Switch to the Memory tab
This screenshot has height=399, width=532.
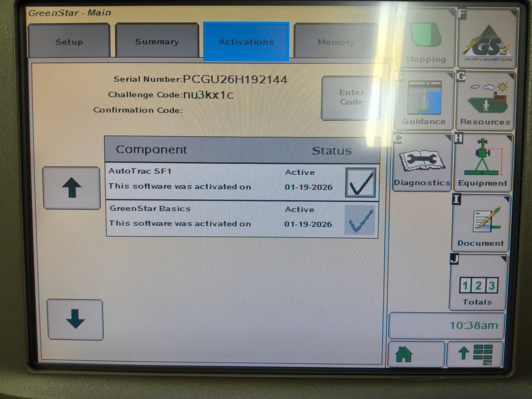335,42
